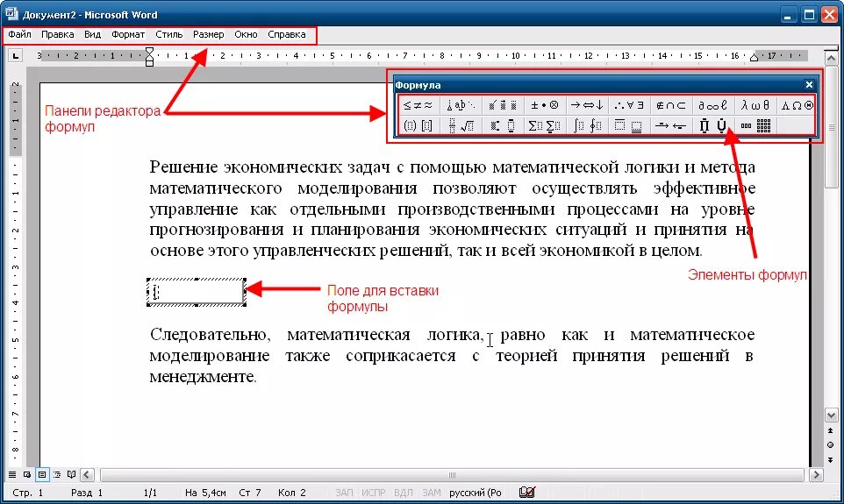Click the vertical scrollbar up arrow
Screen dimensions: 844x504
pyautogui.click(x=831, y=57)
